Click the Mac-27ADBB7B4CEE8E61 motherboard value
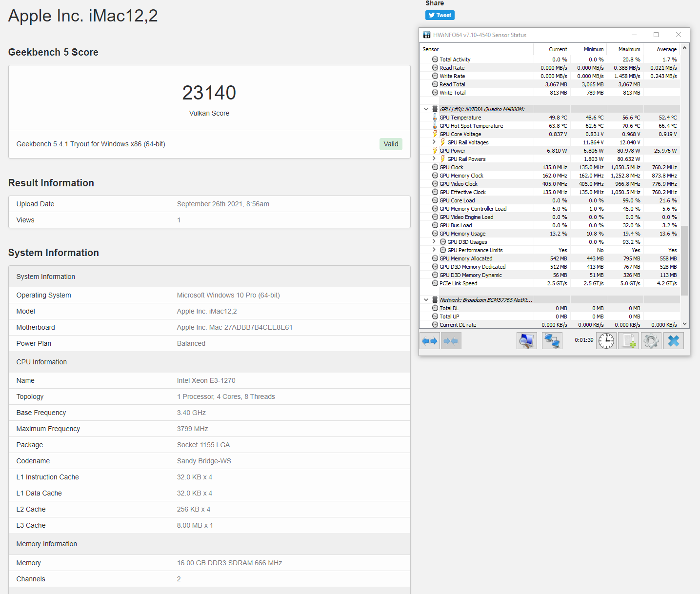The image size is (700, 594). click(235, 327)
